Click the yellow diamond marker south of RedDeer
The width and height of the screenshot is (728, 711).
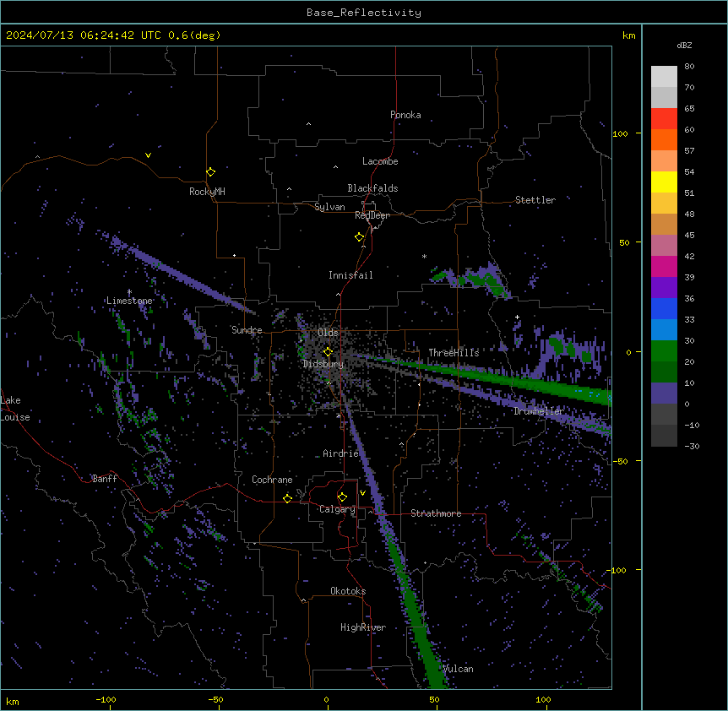pos(360,237)
